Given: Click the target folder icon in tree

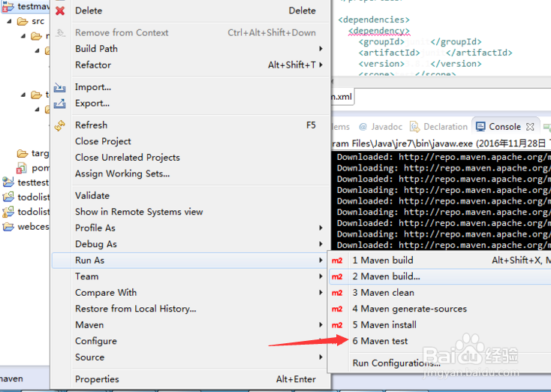Looking at the screenshot, I should tap(23, 154).
